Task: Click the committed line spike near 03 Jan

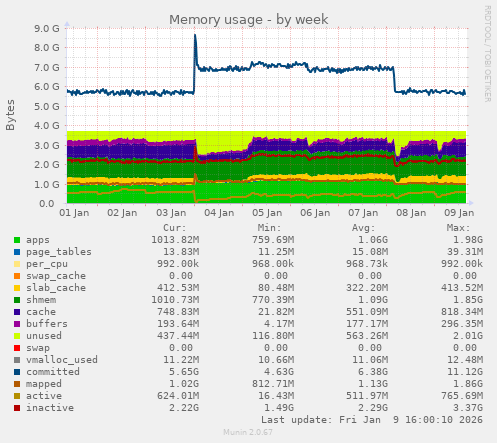Action: pyautogui.click(x=195, y=36)
